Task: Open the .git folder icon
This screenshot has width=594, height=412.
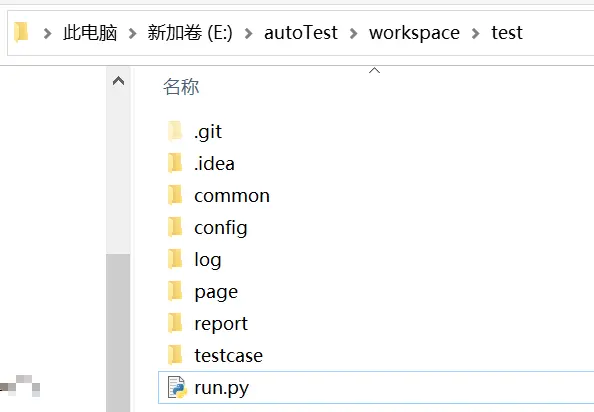Action: point(175,131)
